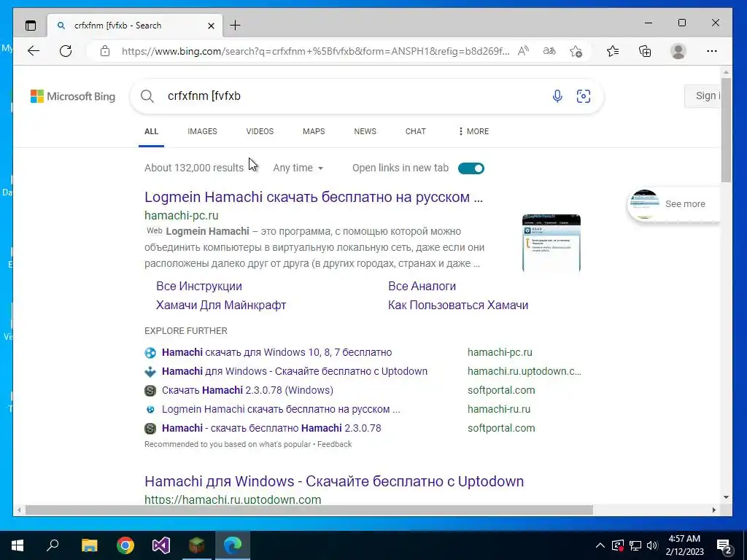Close the crfxfnm [fvfxb Search tab
This screenshot has width=747, height=560.
tap(211, 26)
